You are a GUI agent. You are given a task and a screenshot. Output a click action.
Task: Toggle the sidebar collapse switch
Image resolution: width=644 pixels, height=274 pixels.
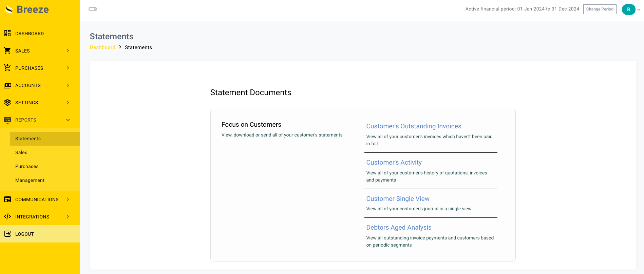(x=93, y=9)
